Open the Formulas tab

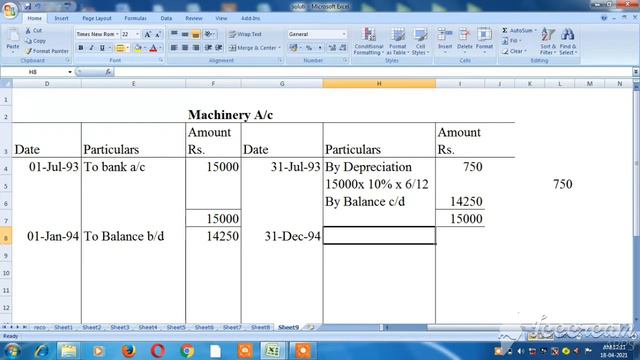click(135, 18)
